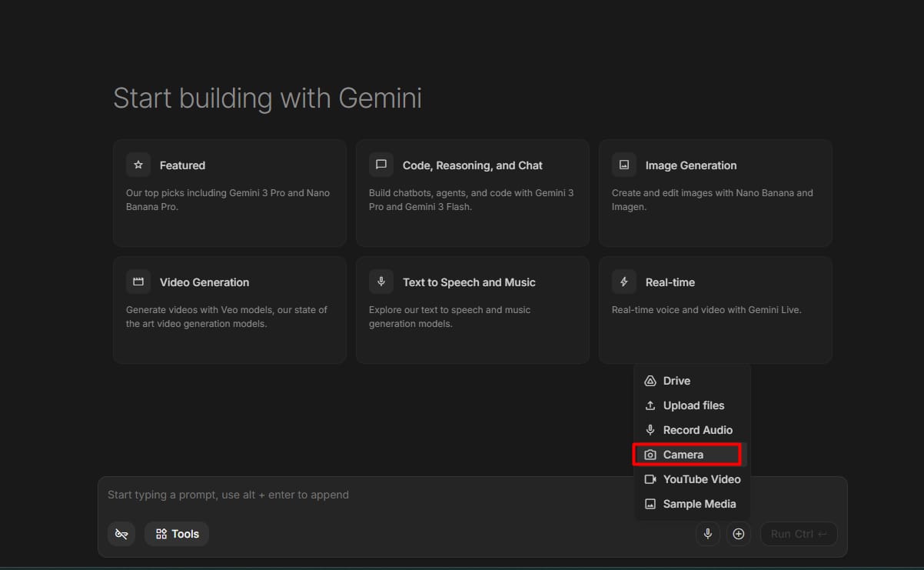Click the YouTube Video camera icon
Image resolution: width=924 pixels, height=570 pixels.
(650, 478)
